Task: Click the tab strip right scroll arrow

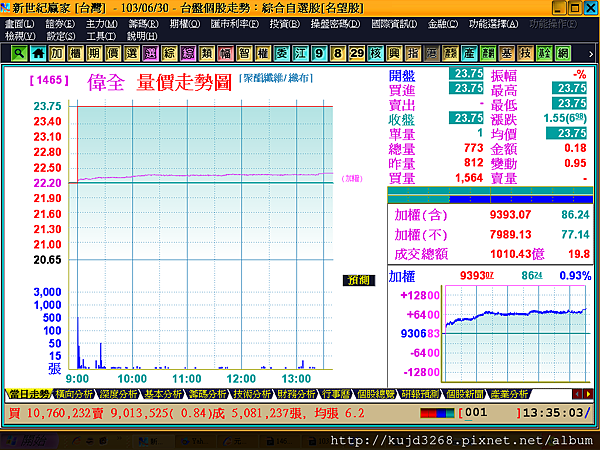Action: (588, 394)
